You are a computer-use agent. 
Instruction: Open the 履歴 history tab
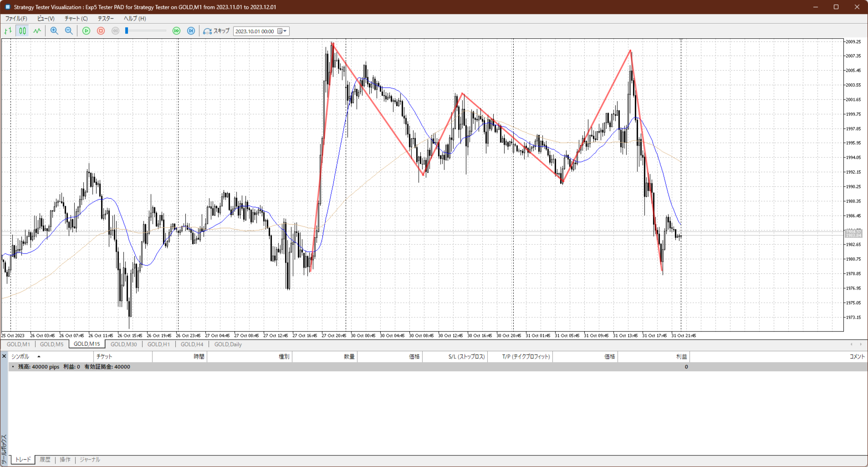pos(45,460)
